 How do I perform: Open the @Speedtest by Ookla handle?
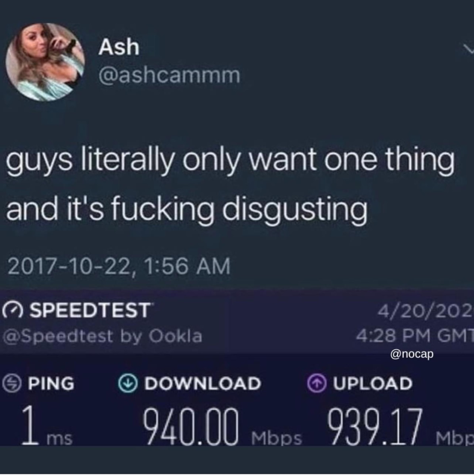pos(103,336)
